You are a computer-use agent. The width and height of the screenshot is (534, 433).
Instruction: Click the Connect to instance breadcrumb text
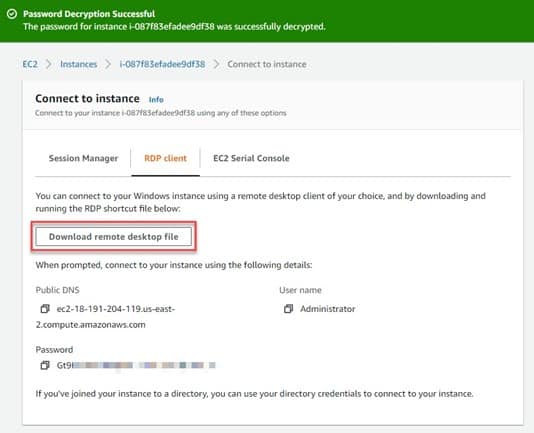(x=267, y=64)
